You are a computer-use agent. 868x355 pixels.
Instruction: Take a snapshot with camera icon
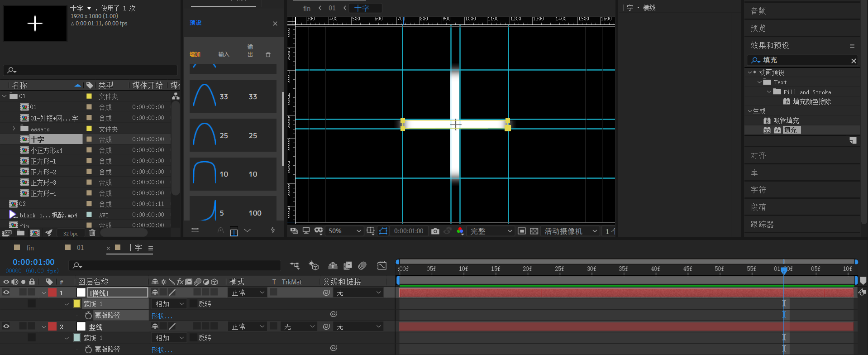(435, 231)
